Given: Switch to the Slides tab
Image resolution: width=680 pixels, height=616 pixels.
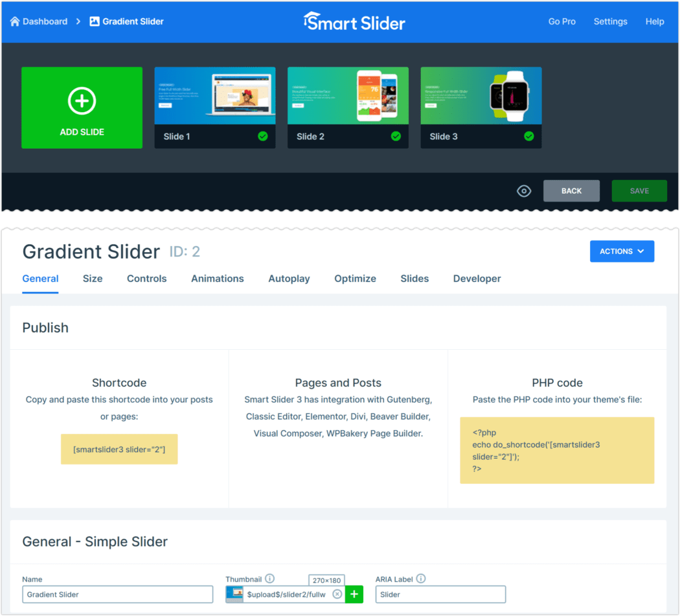Looking at the screenshot, I should click(414, 279).
